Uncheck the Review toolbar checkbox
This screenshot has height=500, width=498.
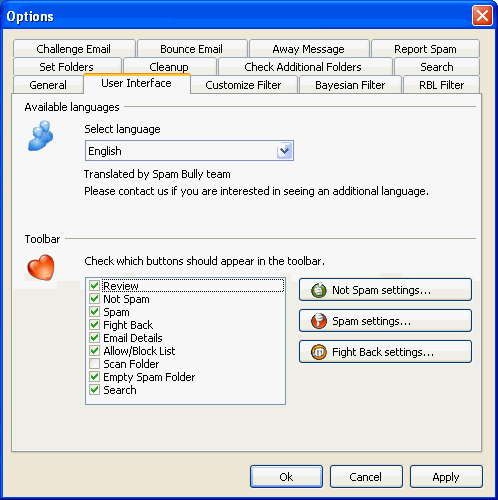[94, 286]
